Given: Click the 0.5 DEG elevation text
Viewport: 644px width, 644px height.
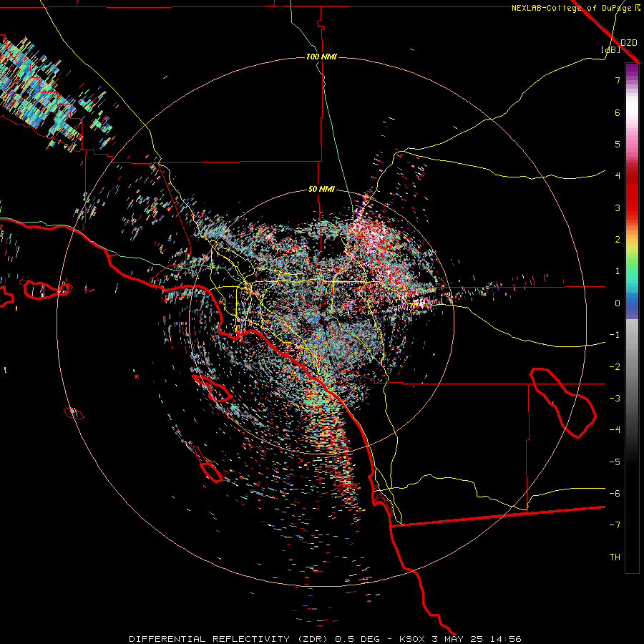Looking at the screenshot, I should tap(357, 639).
